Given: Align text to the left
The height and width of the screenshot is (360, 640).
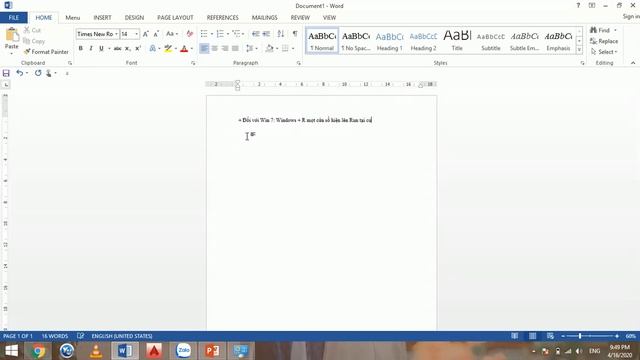Looking at the screenshot, I should click(x=204, y=49).
